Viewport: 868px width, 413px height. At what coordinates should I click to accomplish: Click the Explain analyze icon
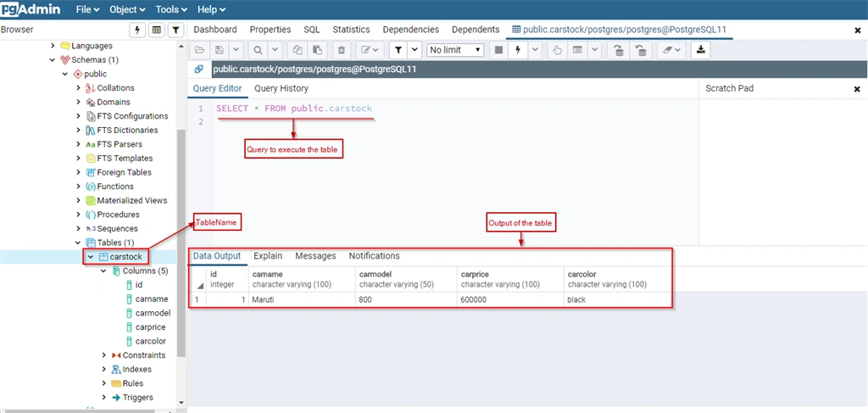click(577, 50)
